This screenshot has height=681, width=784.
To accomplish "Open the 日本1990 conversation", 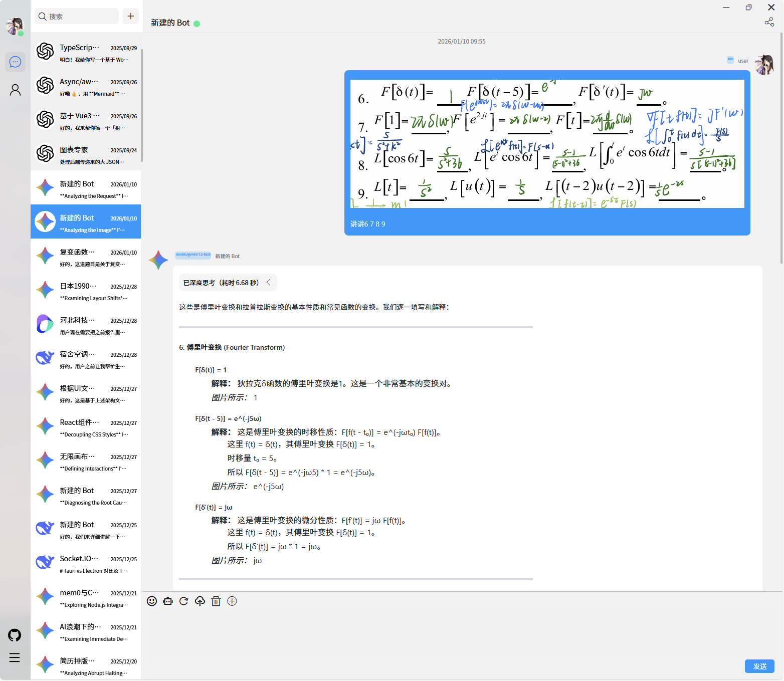I will 86,290.
